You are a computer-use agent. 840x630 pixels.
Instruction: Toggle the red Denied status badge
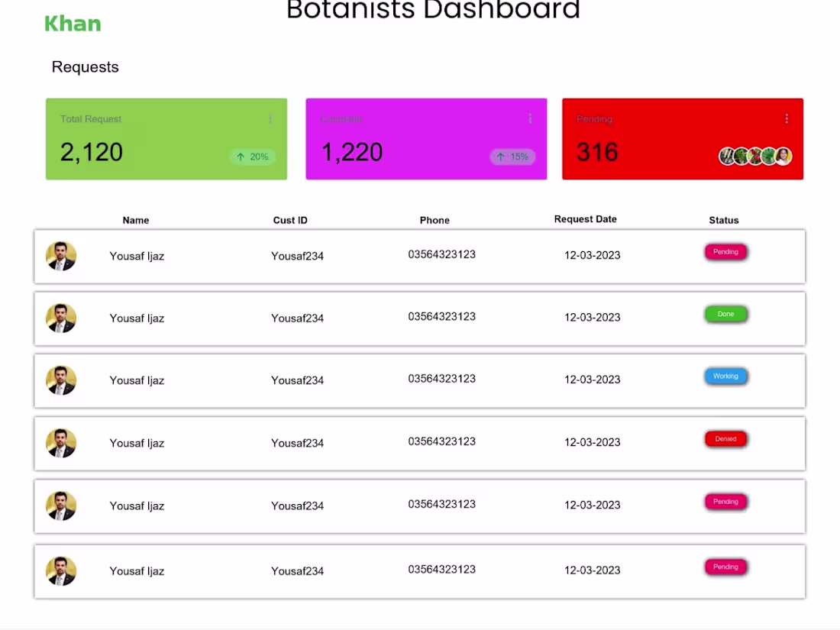725,438
